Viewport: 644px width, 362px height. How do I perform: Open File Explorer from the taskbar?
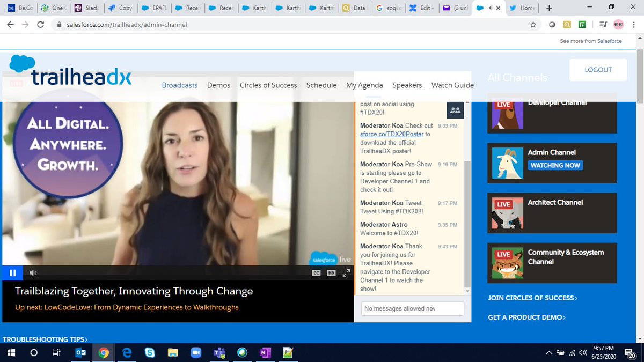pyautogui.click(x=173, y=353)
